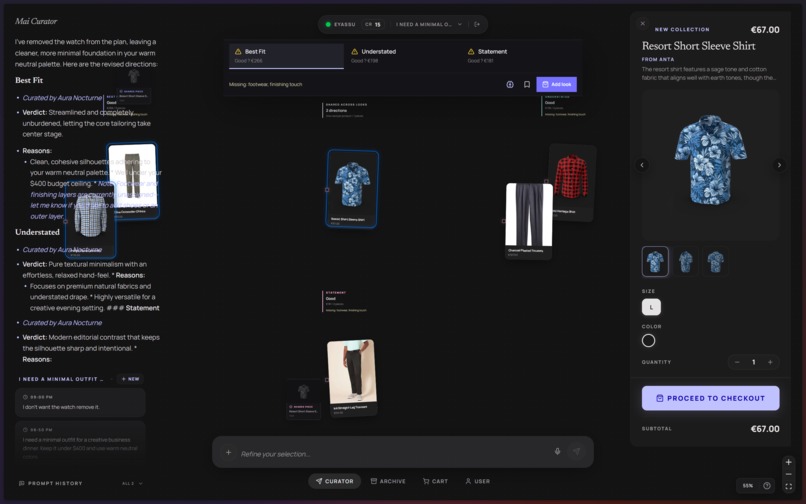Image resolution: width=806 pixels, height=504 pixels.
Task: Open the 'I don't want the watch' prompt entry
Action: click(x=80, y=402)
